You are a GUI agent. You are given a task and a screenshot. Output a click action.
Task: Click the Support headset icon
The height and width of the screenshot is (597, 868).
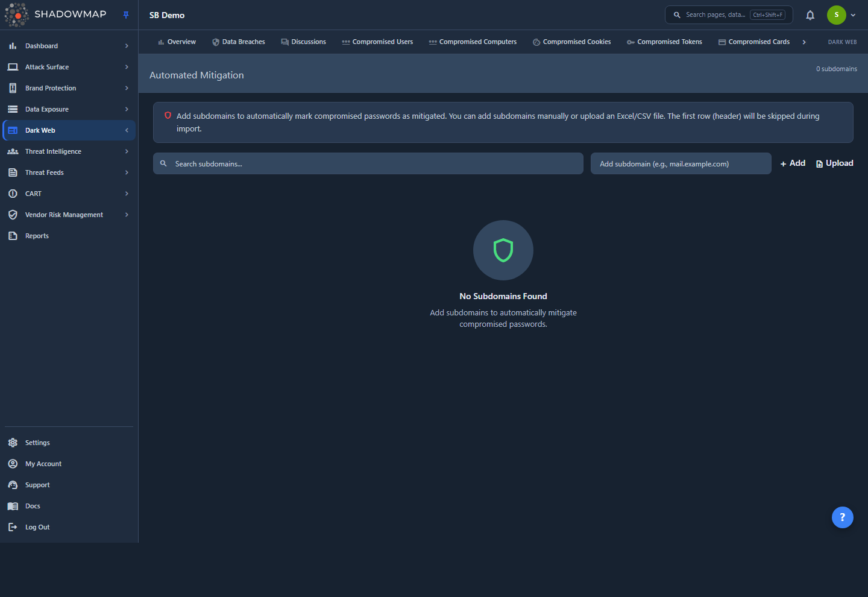pos(13,485)
